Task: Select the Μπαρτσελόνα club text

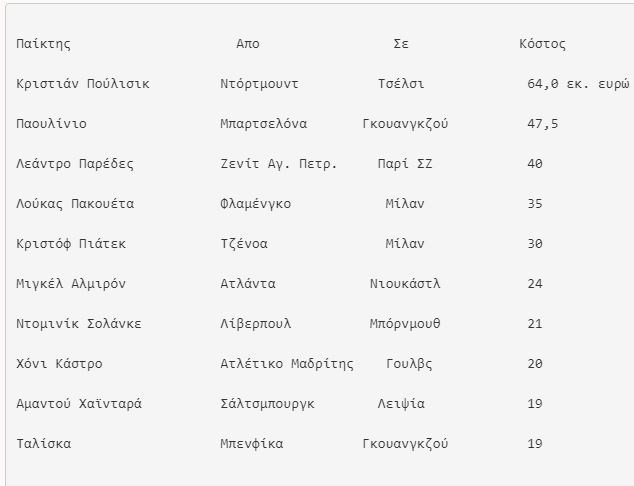Action: (x=263, y=124)
